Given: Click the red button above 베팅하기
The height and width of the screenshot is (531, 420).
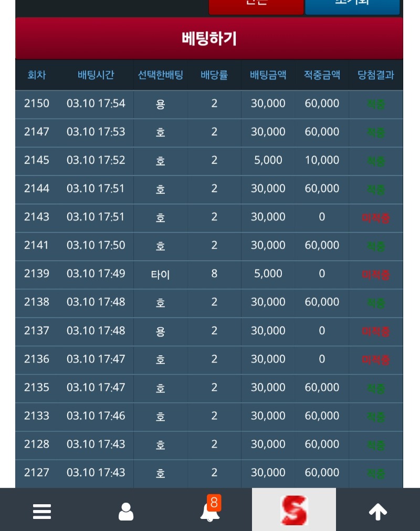Looking at the screenshot, I should [x=256, y=5].
